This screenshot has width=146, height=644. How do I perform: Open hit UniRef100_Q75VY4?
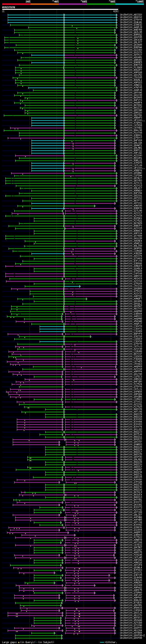pos(131,20)
